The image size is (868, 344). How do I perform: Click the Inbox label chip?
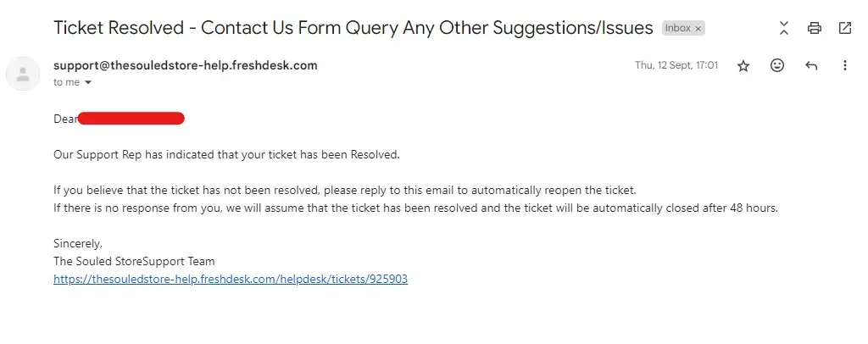[x=677, y=28]
